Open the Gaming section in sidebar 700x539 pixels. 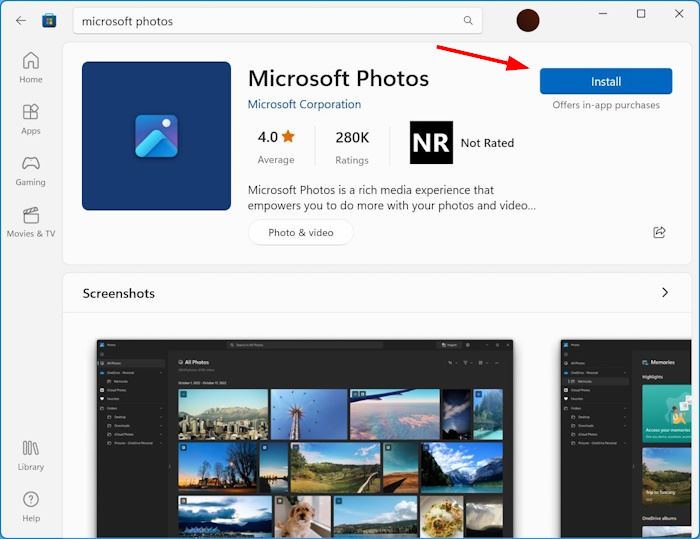(x=31, y=171)
